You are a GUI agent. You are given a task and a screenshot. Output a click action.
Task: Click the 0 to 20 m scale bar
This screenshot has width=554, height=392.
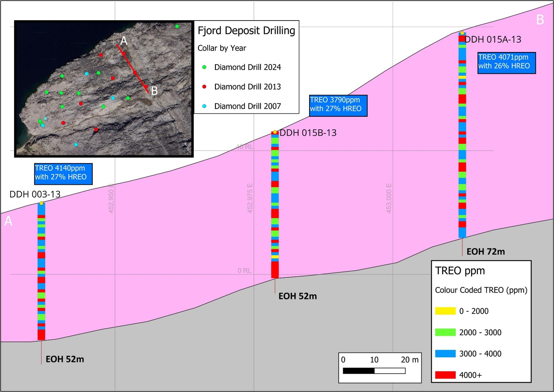pyautogui.click(x=374, y=371)
